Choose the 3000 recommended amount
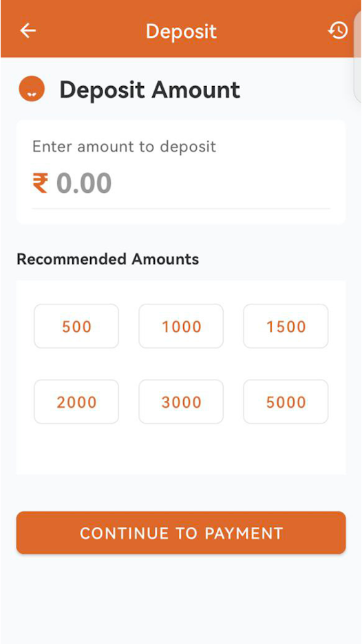362x644 pixels. [181, 402]
